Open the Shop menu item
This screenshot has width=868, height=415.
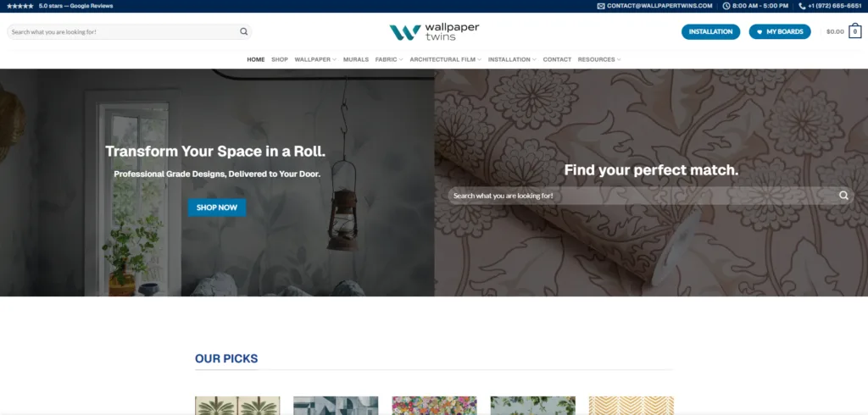pos(280,59)
